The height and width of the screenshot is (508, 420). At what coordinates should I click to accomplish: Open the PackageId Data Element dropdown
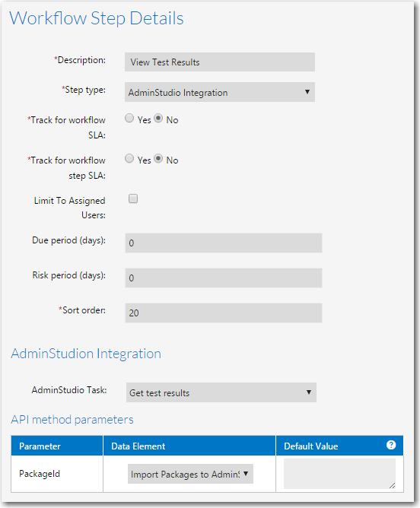point(190,474)
